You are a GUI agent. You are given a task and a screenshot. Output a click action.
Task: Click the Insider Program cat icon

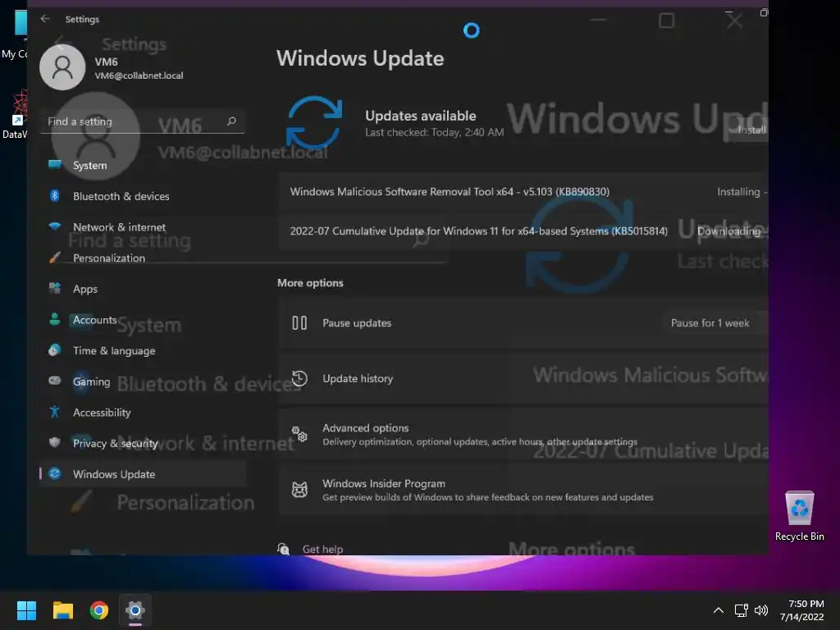(x=299, y=490)
